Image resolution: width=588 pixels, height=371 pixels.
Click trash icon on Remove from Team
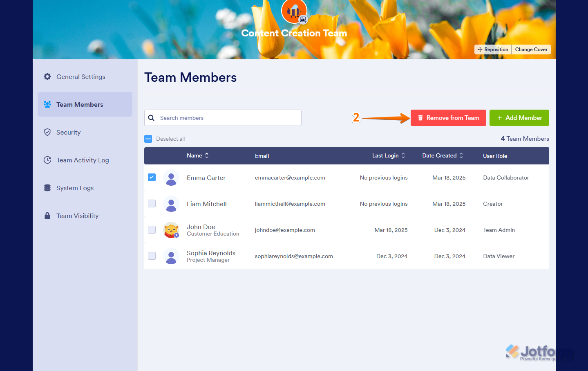(x=420, y=118)
